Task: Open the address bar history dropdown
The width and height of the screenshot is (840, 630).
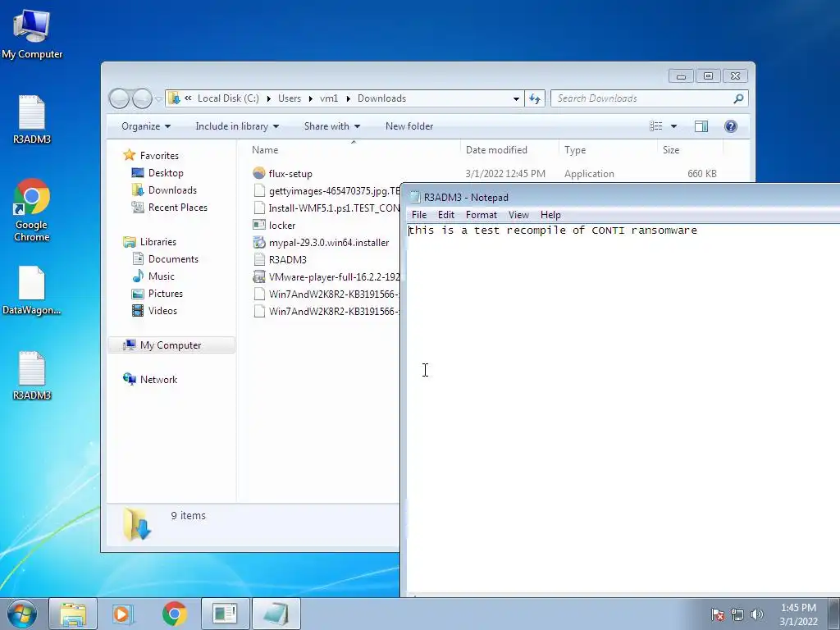Action: tap(516, 98)
